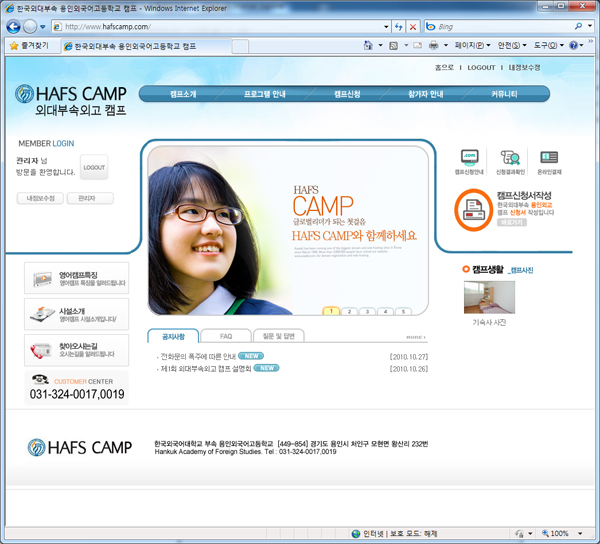600x544 pixels.
Task: Open the 페이지(P) menu
Action: point(473,46)
